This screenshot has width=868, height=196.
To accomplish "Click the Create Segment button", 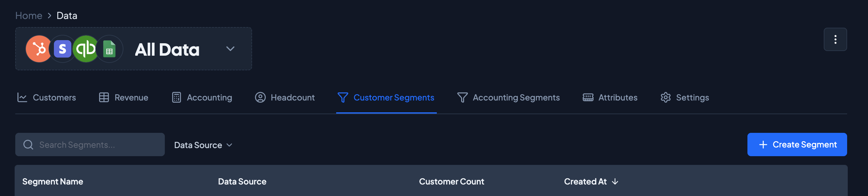I will (797, 145).
